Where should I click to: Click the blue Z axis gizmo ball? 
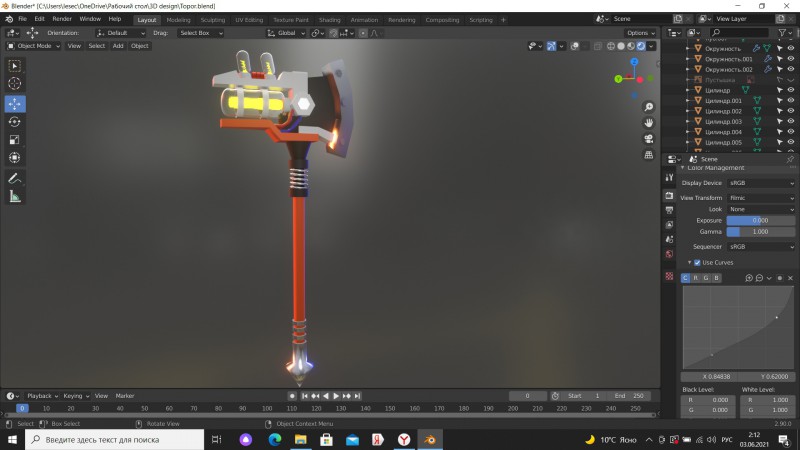634,62
